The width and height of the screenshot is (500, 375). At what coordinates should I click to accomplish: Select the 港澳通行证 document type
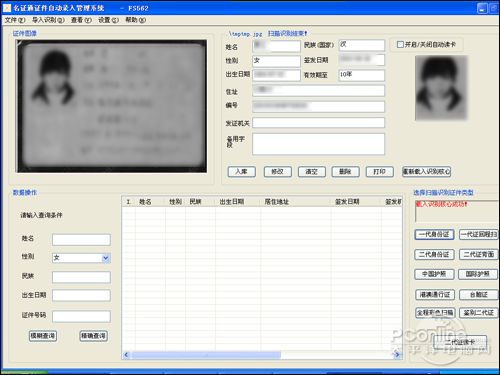click(435, 295)
